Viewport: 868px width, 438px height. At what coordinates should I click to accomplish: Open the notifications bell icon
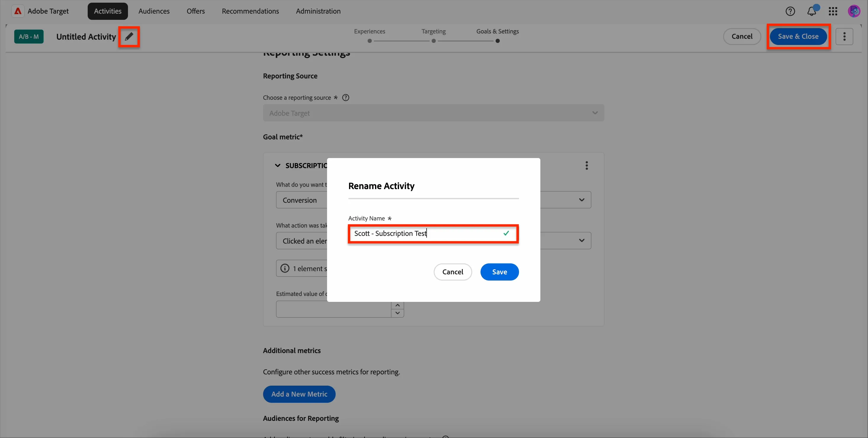click(x=811, y=11)
